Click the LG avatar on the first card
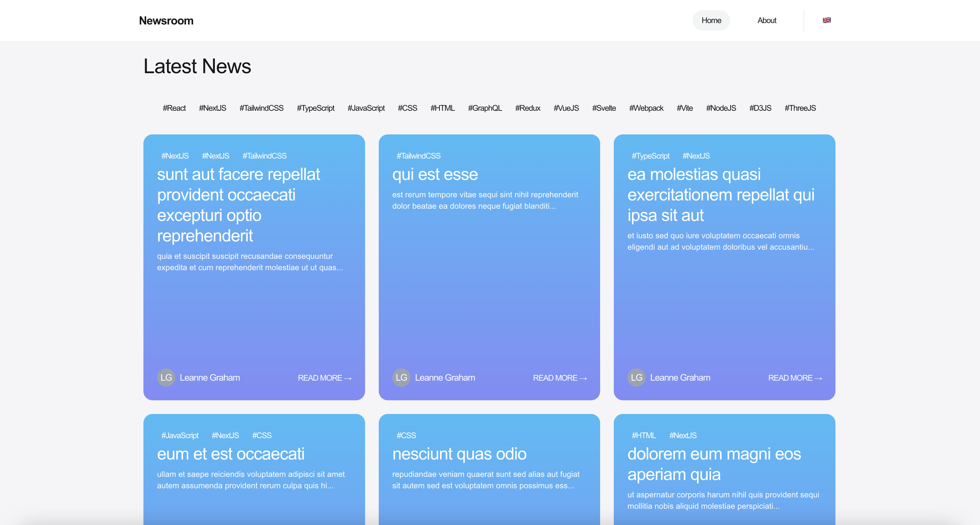This screenshot has width=980, height=525. tap(166, 377)
